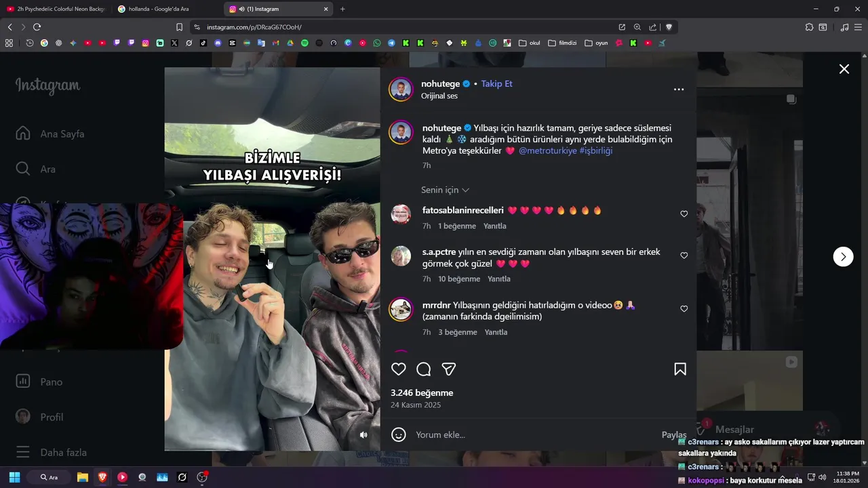
Task: Open the emoji picker in comment box
Action: tap(399, 434)
